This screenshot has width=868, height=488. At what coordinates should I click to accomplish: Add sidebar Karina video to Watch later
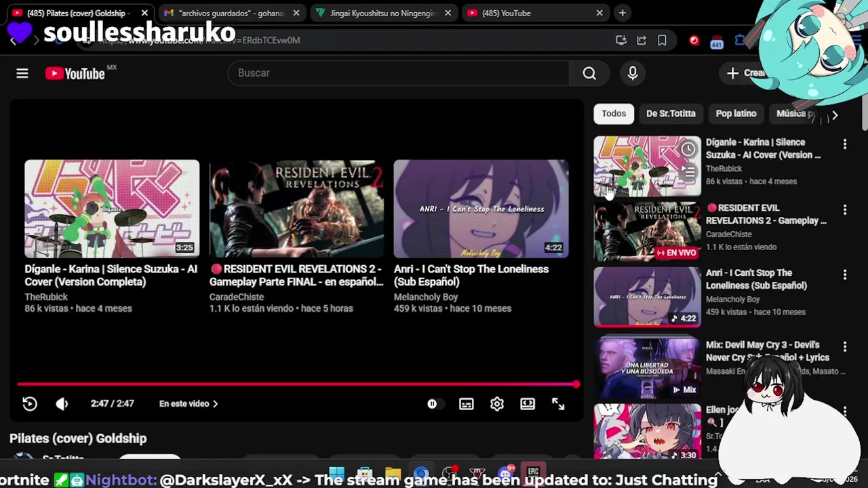688,149
